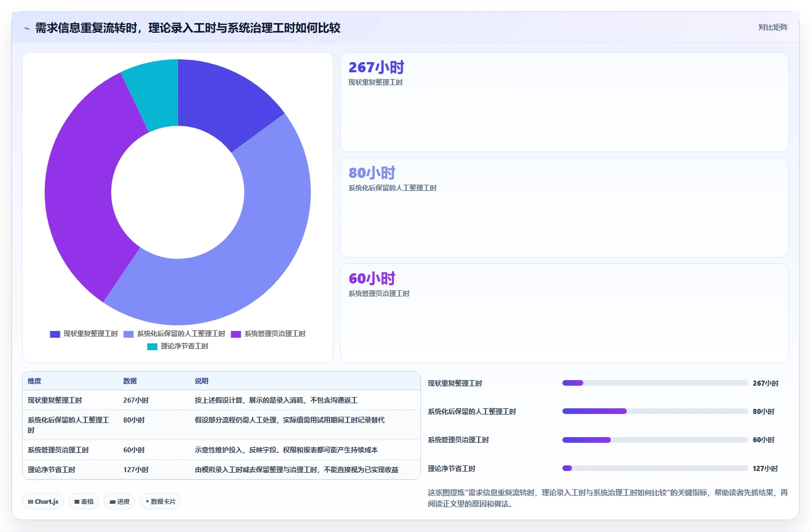Click the summary paragraph starting 这张图提炼
Screen dimensions: 811x532
tap(608, 498)
